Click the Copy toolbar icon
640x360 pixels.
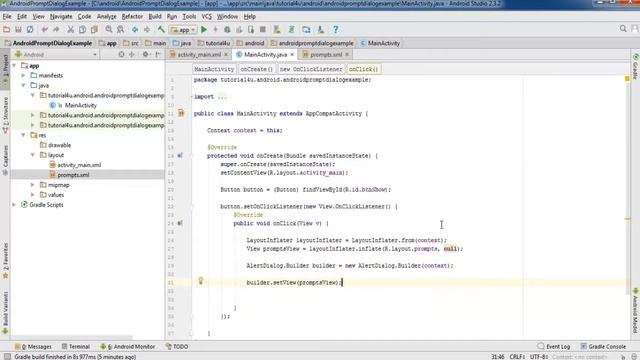click(x=82, y=29)
